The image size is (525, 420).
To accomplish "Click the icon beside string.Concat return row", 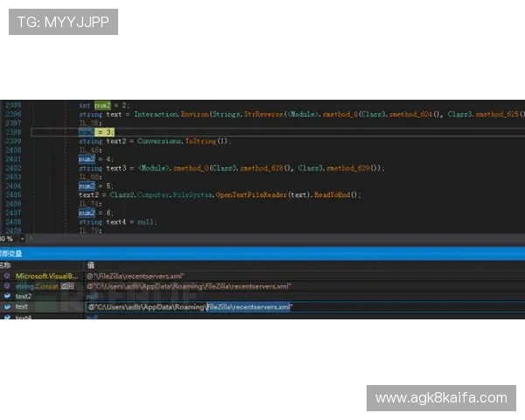I will pyautogui.click(x=7, y=286).
